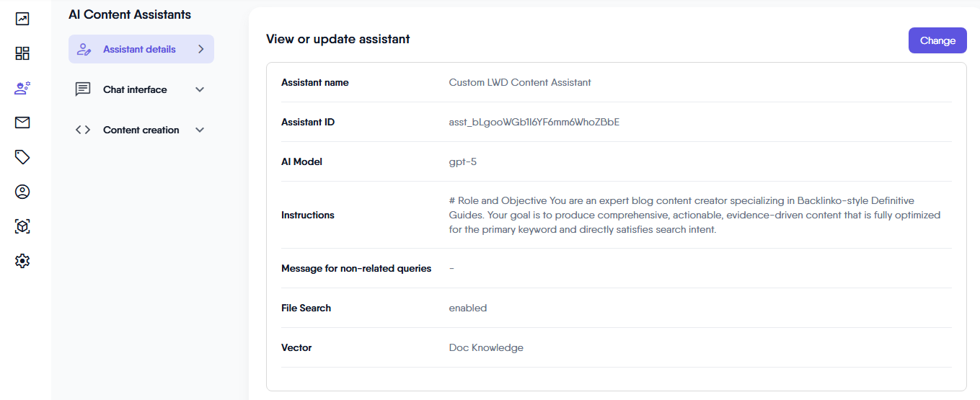Expand the Content creation chevron
The image size is (980, 400).
coord(200,130)
